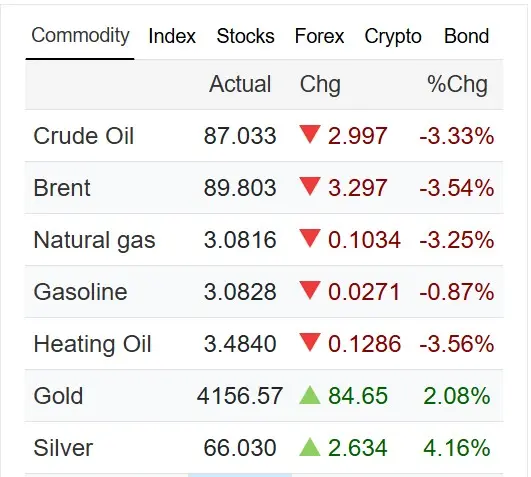Viewport: 531px width, 477px height.
Task: Open the Brent commodity link
Action: [62, 188]
